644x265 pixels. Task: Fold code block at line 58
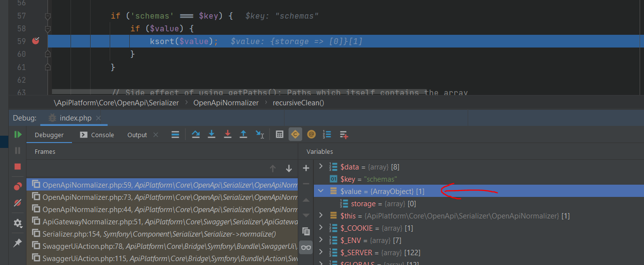pos(48,29)
